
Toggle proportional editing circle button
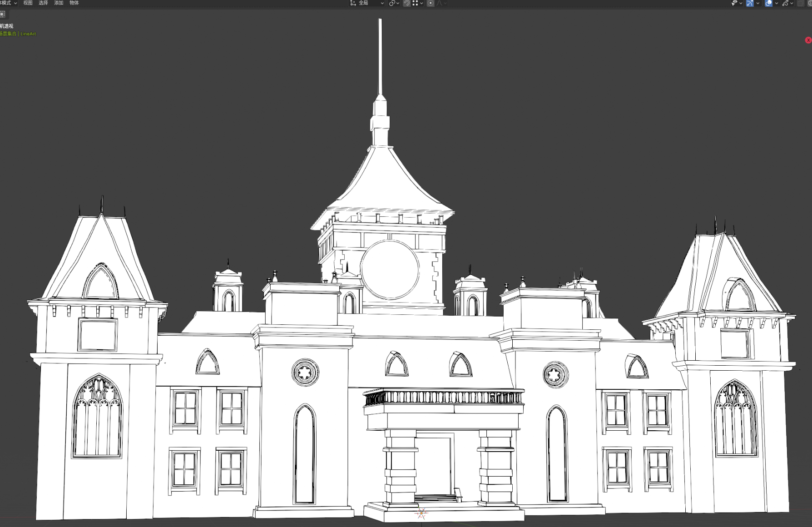click(431, 3)
